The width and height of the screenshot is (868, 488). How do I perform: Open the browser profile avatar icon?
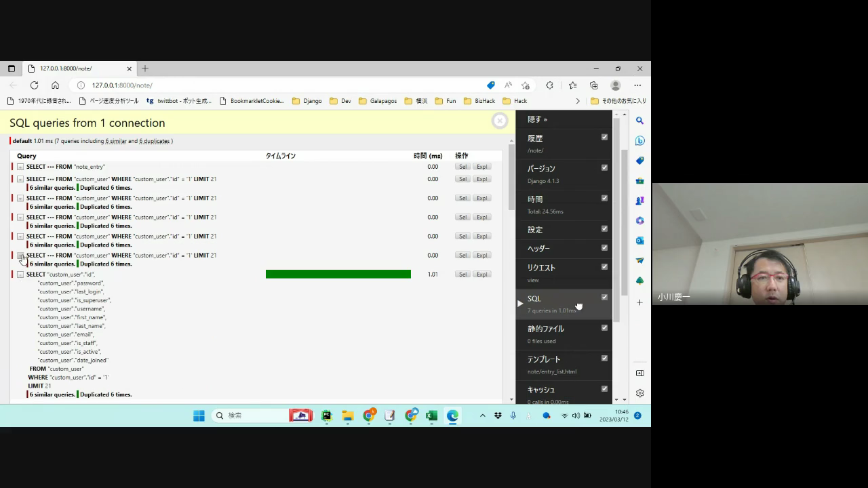point(616,85)
